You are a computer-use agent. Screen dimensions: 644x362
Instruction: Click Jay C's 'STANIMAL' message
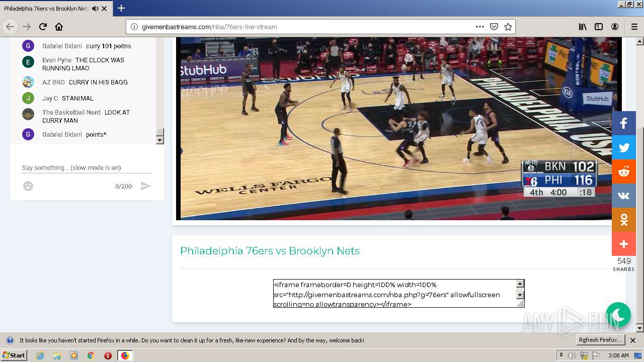[77, 98]
